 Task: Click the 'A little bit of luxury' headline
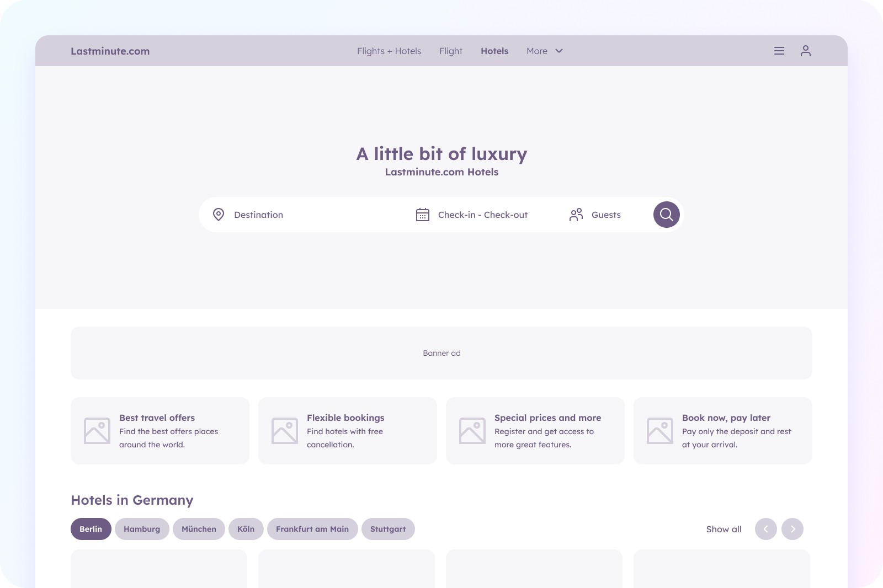click(441, 154)
